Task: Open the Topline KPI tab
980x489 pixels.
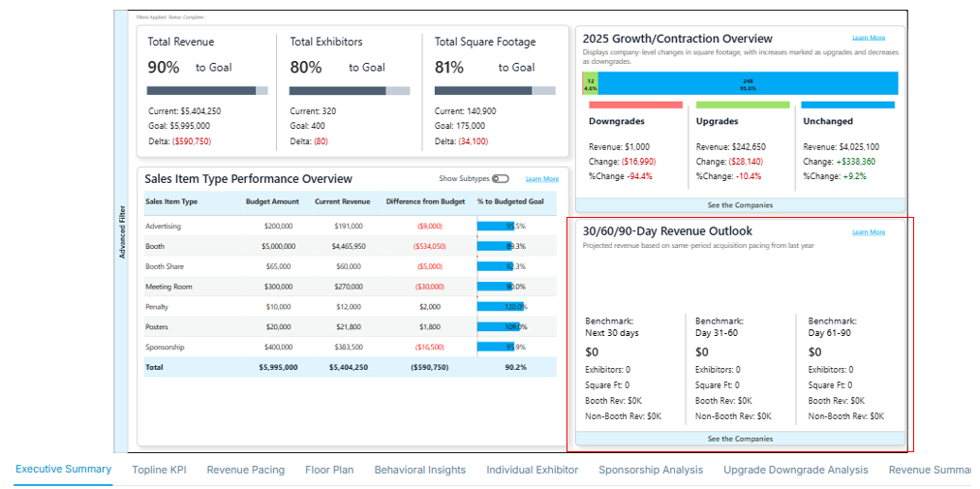Action: (x=159, y=470)
